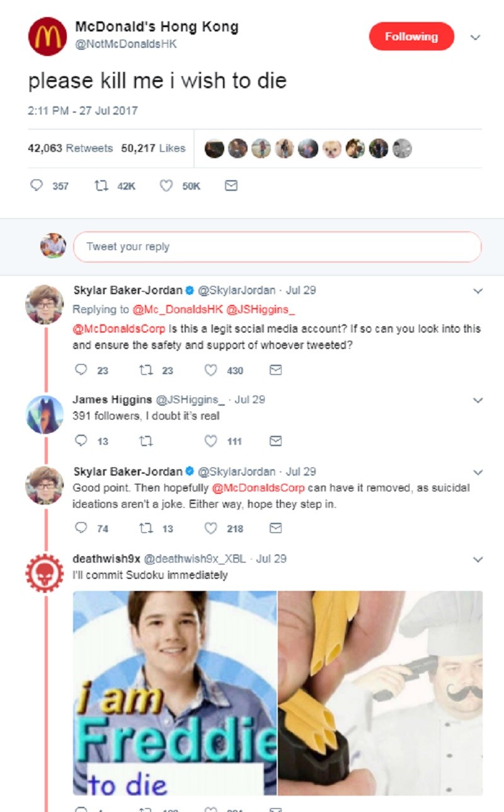Click reply icon under main McDonald's tweet
The width and height of the screenshot is (504, 812).
(x=37, y=186)
